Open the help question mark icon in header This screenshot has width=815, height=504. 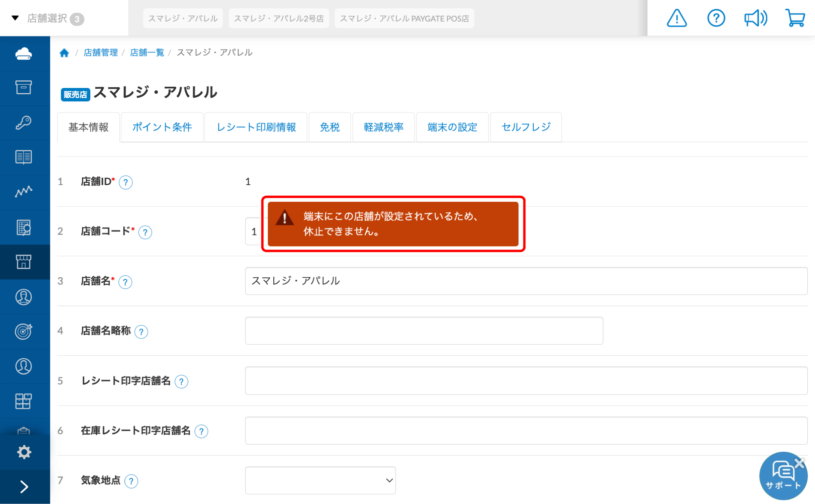(x=716, y=18)
